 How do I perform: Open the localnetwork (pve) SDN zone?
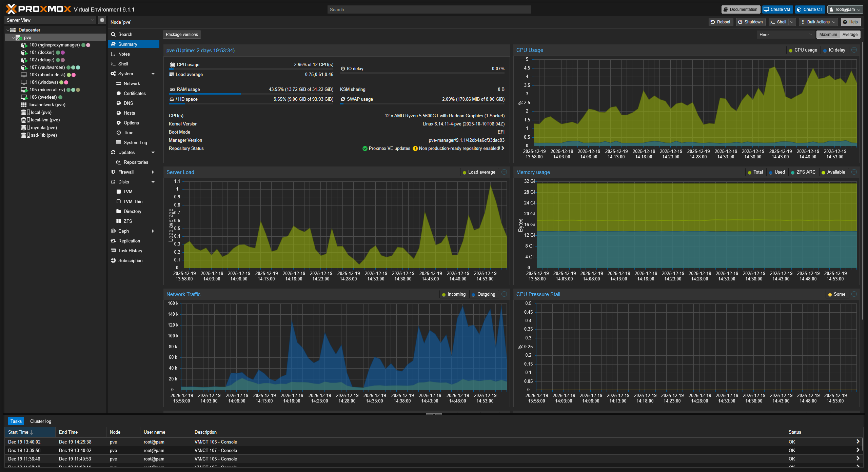point(47,104)
